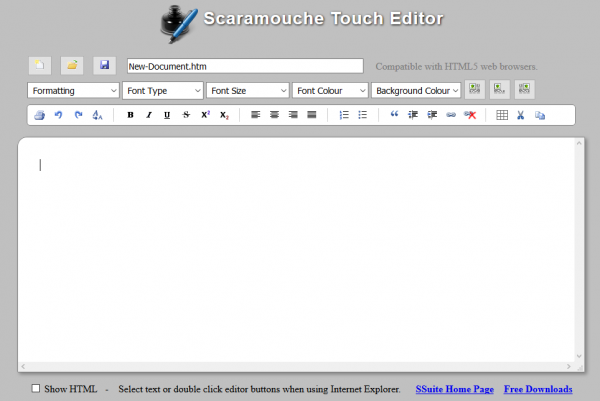
Task: Align text to the right
Action: click(x=293, y=115)
